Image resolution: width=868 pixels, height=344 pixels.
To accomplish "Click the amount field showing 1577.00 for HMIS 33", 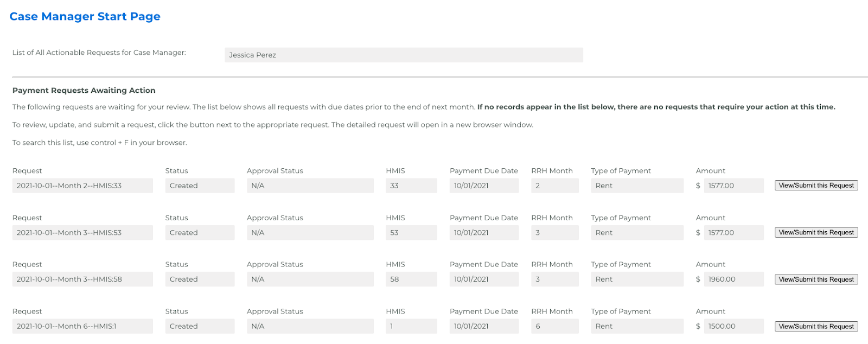I will pos(733,186).
